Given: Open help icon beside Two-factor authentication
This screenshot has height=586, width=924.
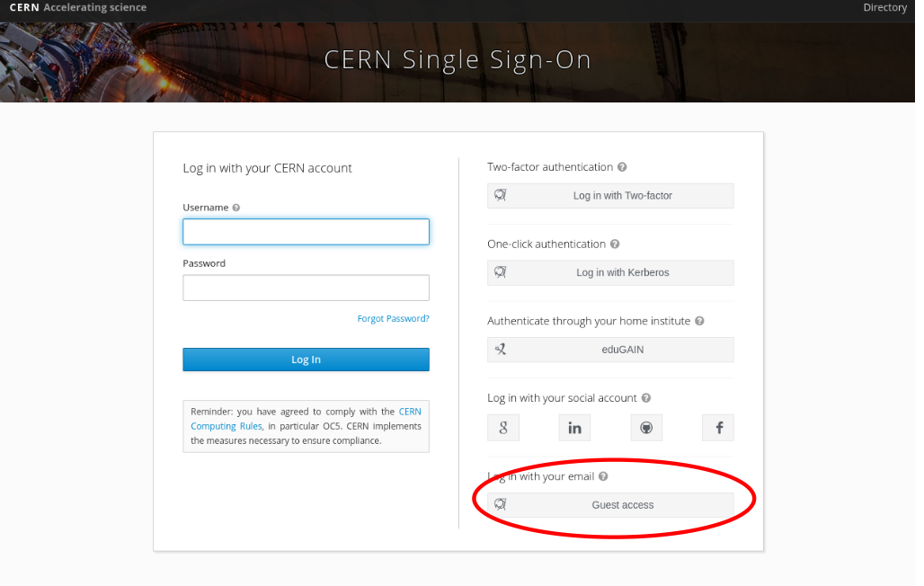Looking at the screenshot, I should tap(622, 167).
